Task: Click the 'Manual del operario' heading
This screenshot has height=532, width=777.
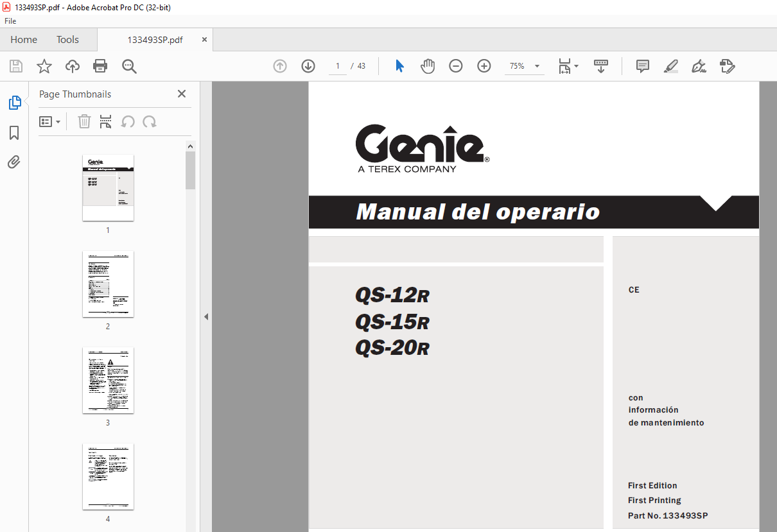Action: pyautogui.click(x=478, y=212)
